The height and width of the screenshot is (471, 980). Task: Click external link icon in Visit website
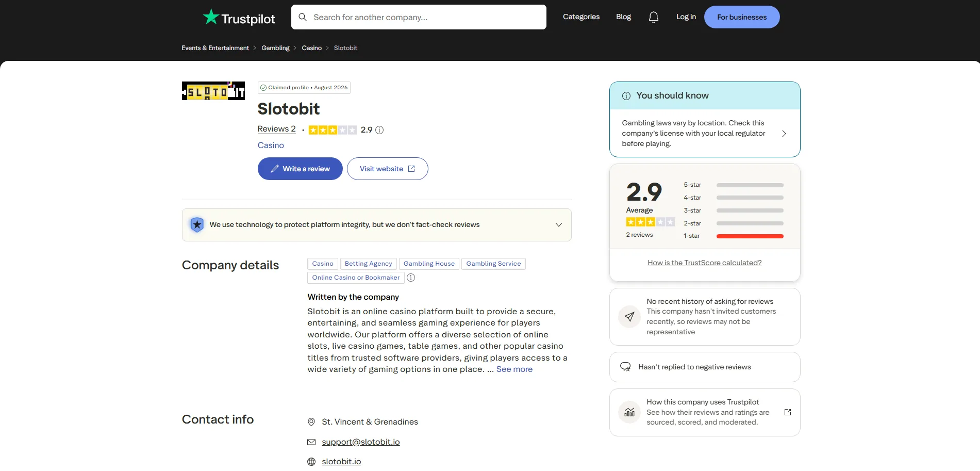pyautogui.click(x=411, y=169)
